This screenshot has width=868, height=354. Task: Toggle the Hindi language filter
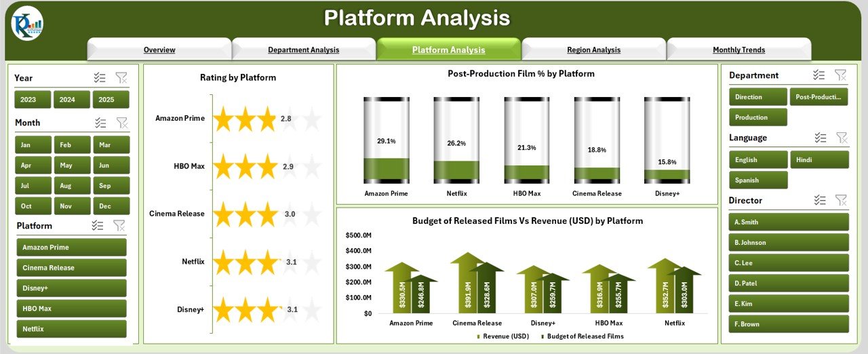(x=818, y=160)
